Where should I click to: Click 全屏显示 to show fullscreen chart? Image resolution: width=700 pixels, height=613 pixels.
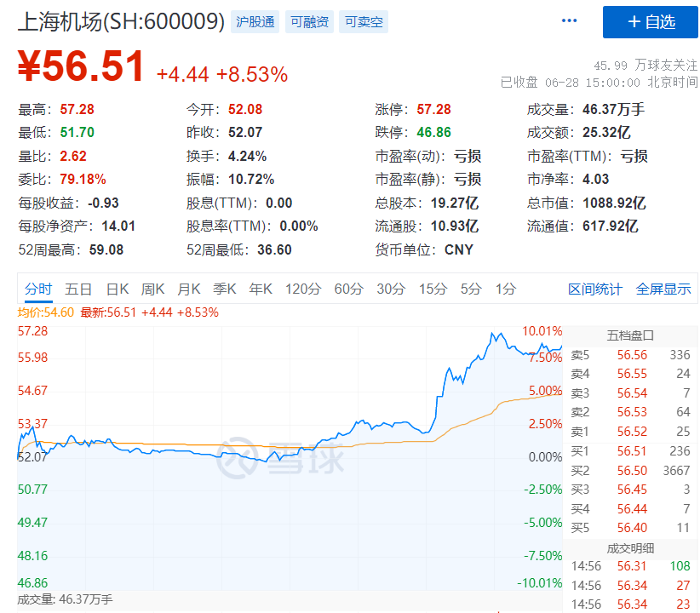pos(663,289)
